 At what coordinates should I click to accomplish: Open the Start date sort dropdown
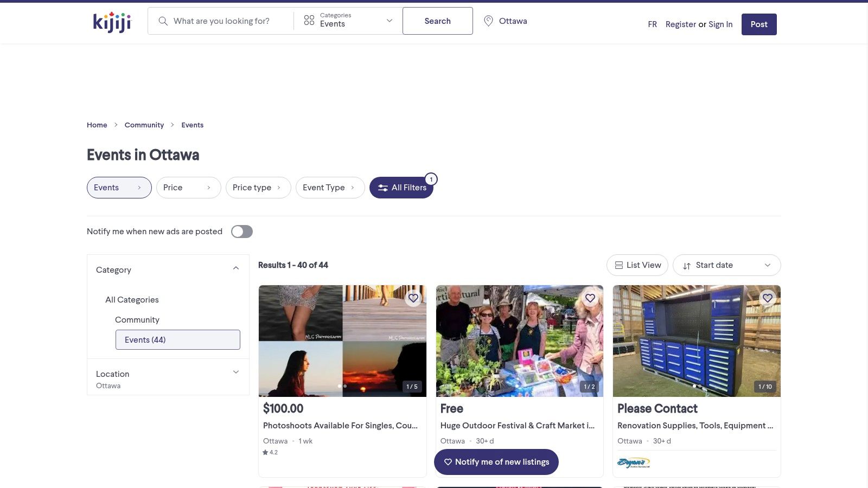(x=726, y=265)
